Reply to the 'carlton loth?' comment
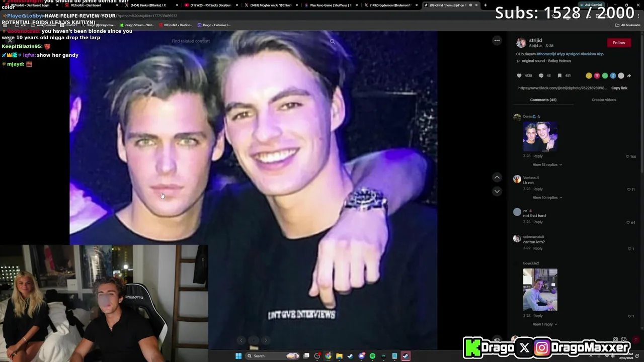 (x=538, y=248)
